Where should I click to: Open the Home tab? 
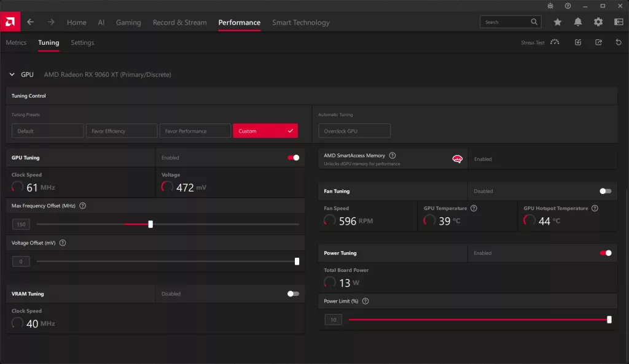(77, 23)
